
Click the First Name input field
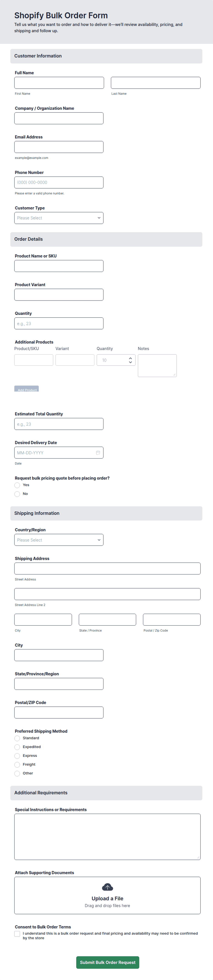[x=59, y=83]
